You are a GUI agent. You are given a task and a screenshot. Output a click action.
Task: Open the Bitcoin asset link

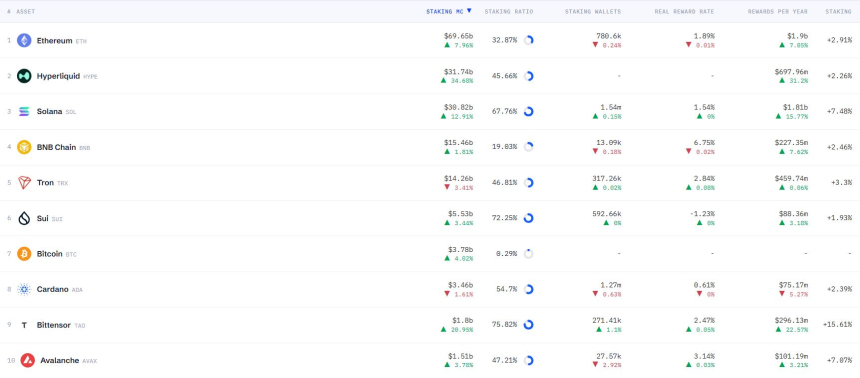coord(49,254)
